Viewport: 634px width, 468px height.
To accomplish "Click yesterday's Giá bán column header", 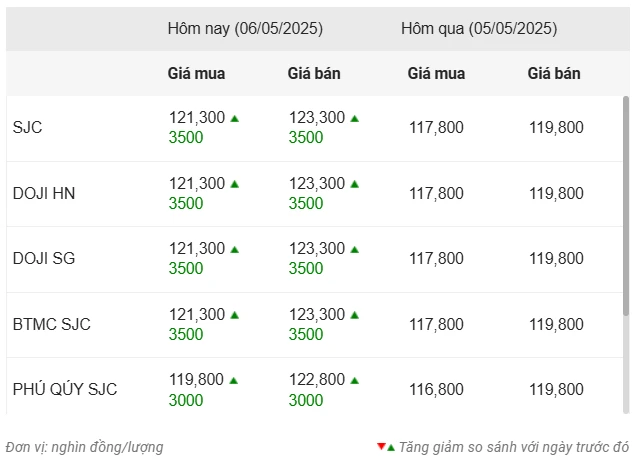I will (x=554, y=74).
